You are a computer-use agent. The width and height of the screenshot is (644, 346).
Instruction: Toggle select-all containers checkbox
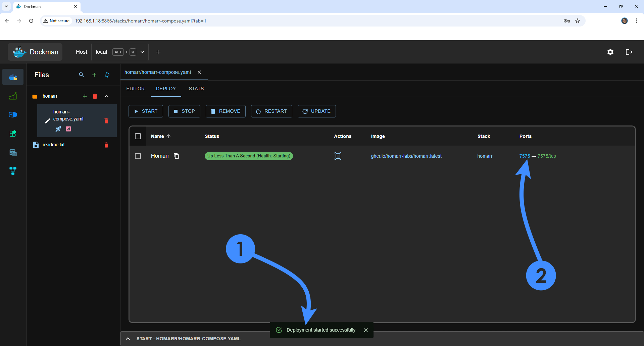(x=138, y=136)
